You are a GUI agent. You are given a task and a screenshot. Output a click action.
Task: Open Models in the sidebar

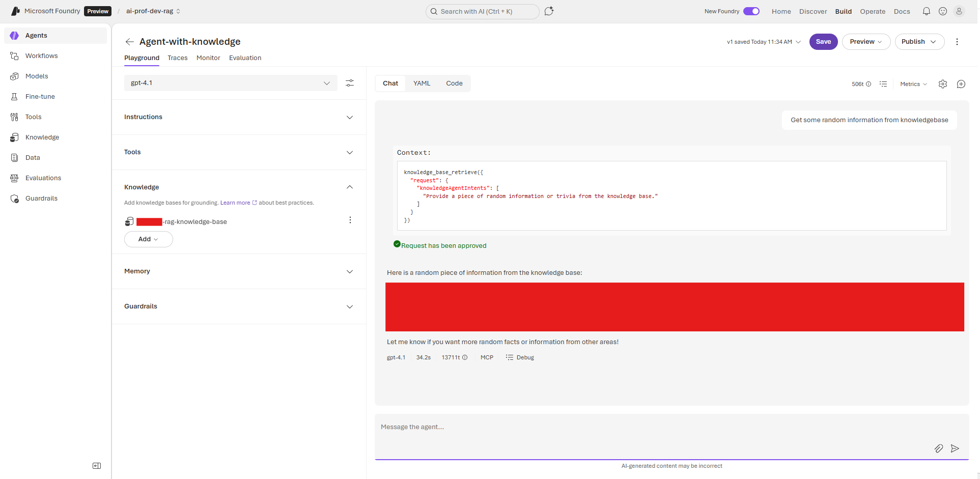tap(55, 76)
